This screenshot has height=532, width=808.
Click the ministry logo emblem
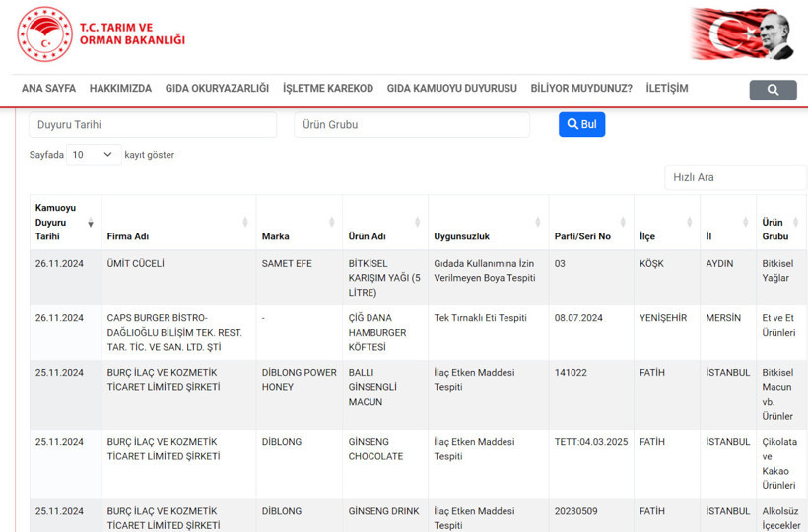pyautogui.click(x=44, y=34)
